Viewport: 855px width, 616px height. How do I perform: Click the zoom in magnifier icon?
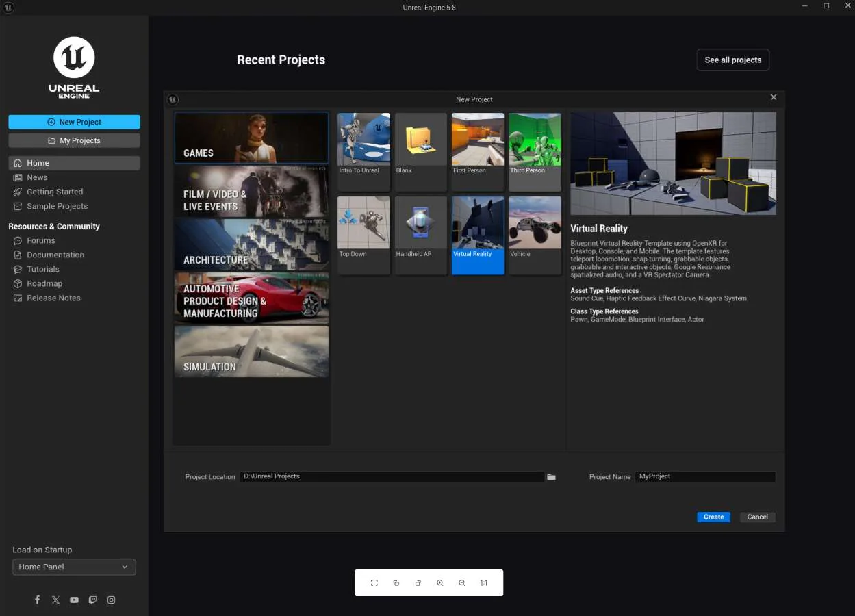pos(440,583)
